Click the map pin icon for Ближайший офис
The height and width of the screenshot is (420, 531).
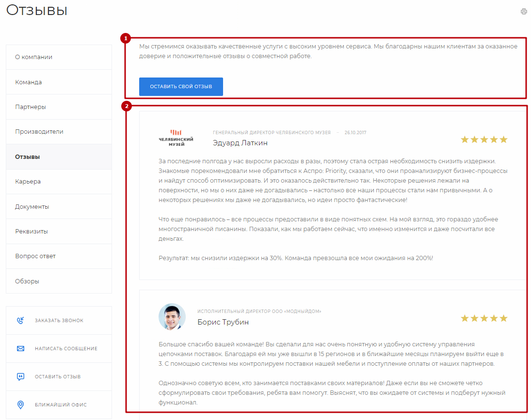click(x=21, y=405)
